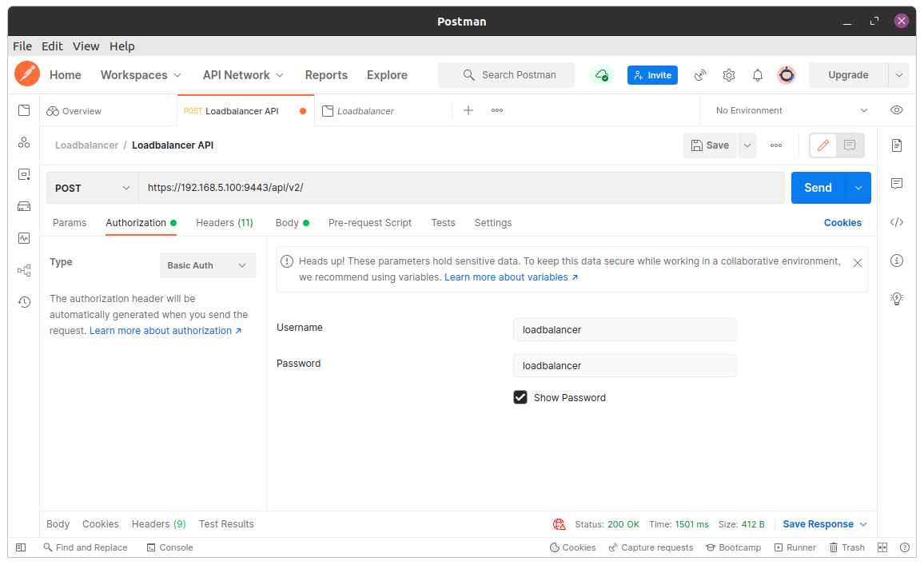This screenshot has height=565, width=924.
Task: Open Pre-request Script tab
Action: 370,223
